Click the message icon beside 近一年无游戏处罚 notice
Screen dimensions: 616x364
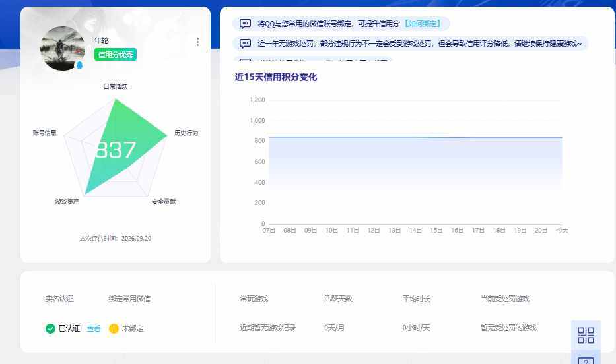245,44
